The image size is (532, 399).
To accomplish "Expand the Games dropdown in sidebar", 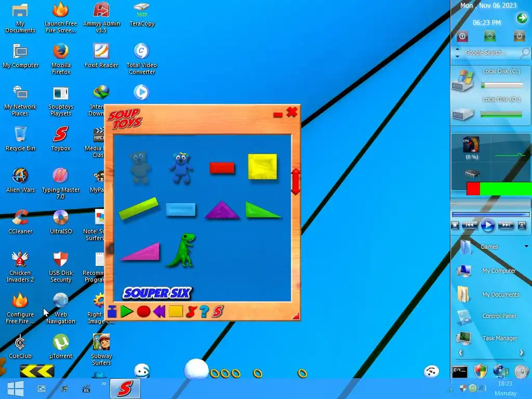I will [527, 246].
